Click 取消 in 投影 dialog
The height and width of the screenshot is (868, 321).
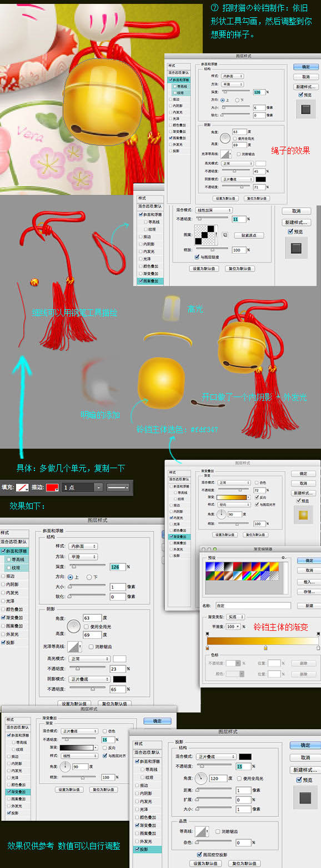305,757
